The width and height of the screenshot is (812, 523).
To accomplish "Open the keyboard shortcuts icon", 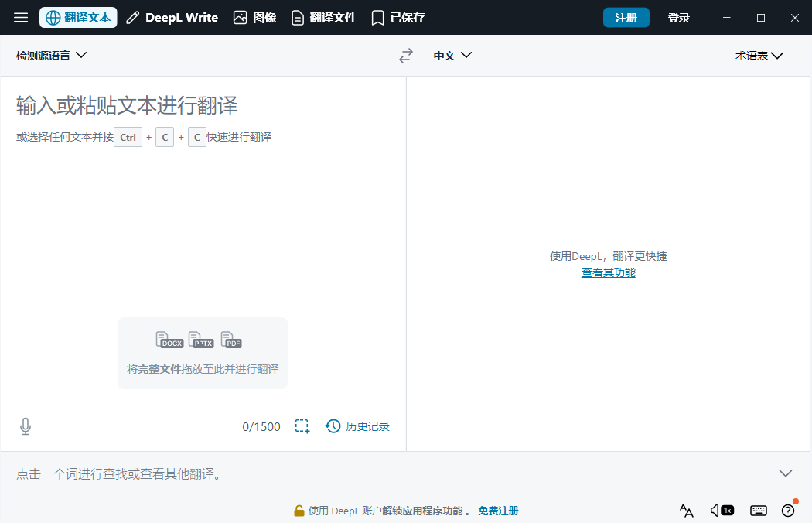I will coord(759,511).
